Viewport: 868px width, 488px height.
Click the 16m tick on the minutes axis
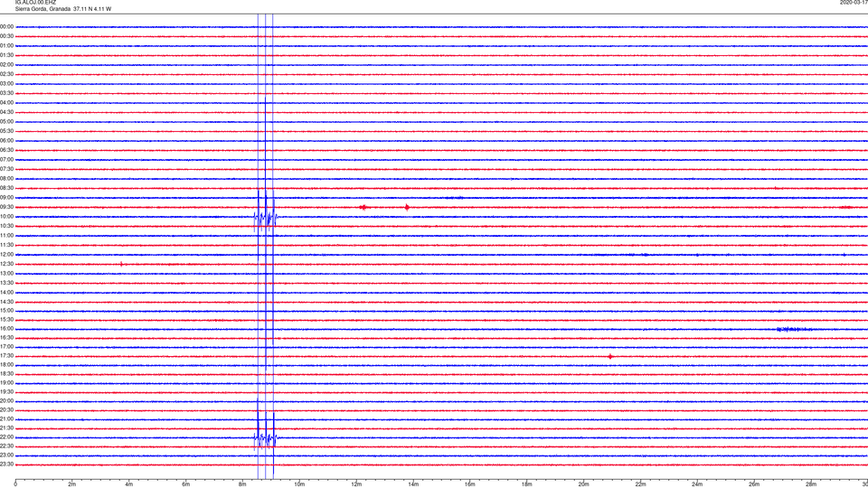pos(470,484)
